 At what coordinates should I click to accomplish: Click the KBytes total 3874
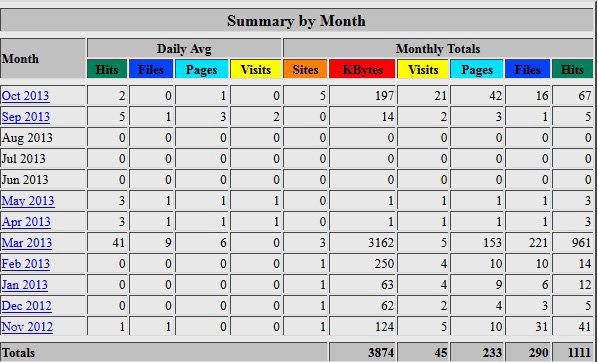pos(381,352)
